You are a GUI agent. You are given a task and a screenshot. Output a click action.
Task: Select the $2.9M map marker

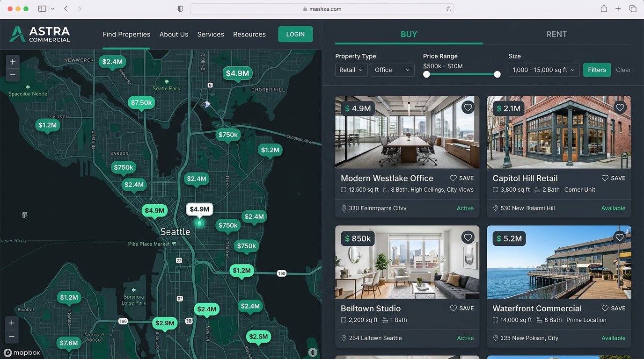click(x=165, y=323)
